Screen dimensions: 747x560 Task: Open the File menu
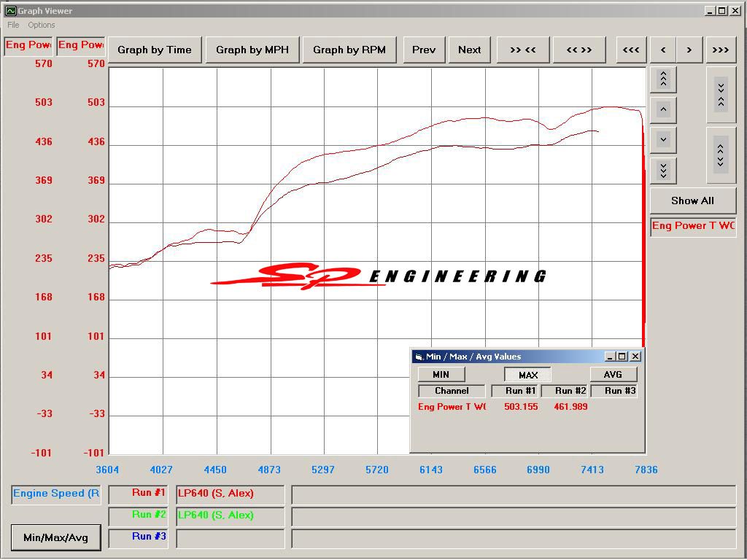click(13, 25)
